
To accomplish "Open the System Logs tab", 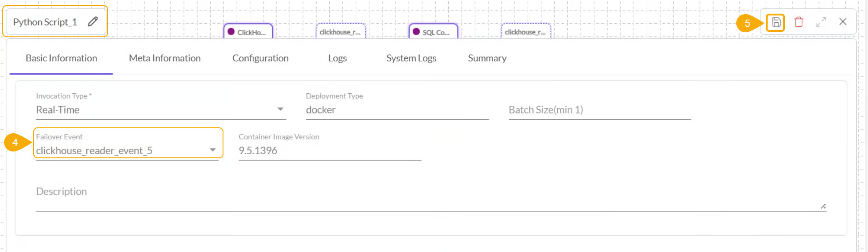I will tap(411, 58).
